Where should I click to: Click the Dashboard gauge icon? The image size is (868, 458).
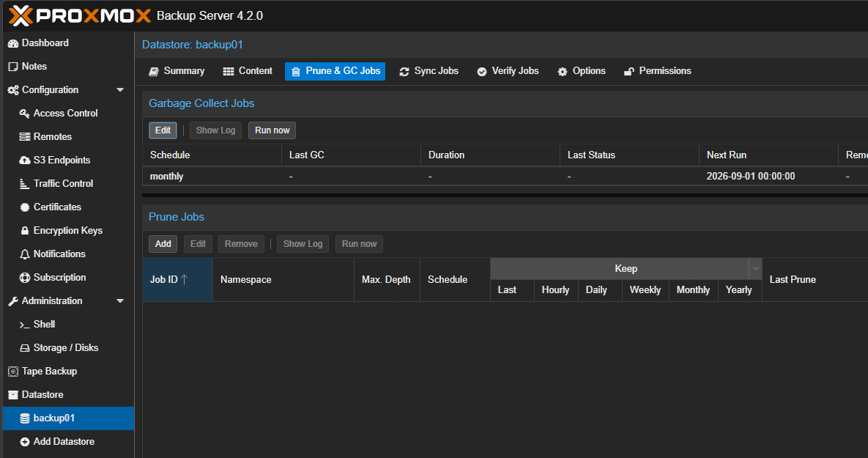(x=13, y=43)
